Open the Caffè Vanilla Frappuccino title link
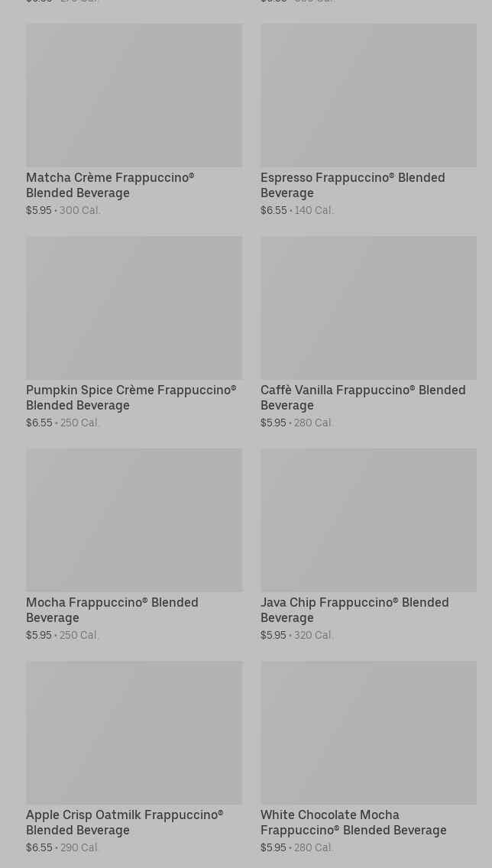Screen dimensions: 492x868 coord(362,397)
